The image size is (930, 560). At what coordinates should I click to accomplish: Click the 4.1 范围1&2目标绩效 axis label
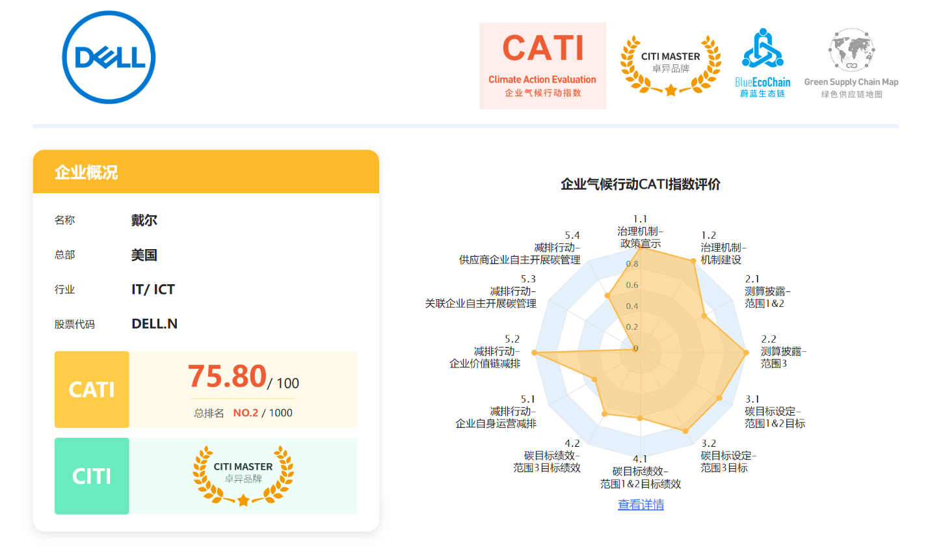640,472
